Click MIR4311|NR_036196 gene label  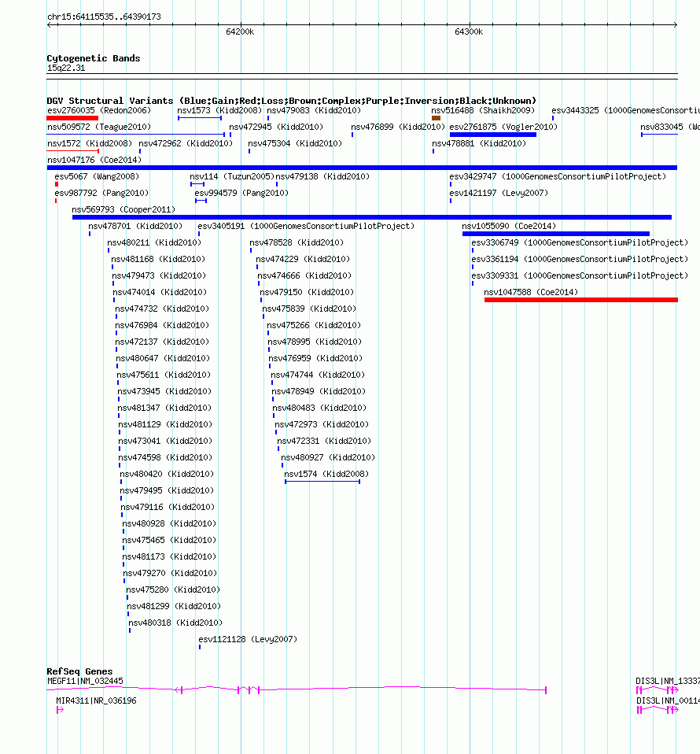click(96, 700)
